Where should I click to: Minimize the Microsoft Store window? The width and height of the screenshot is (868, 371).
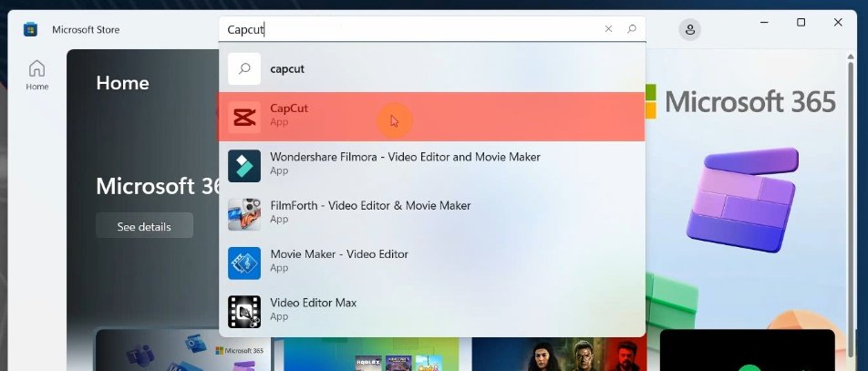764,23
